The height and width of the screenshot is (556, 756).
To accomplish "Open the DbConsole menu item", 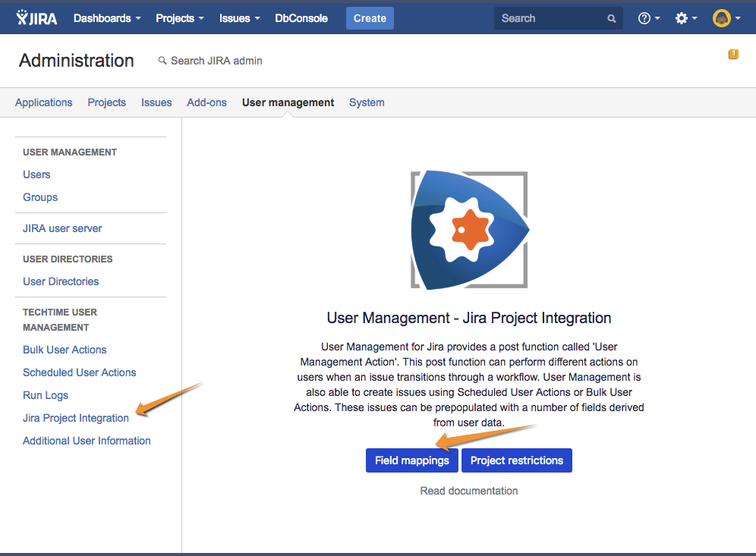I will (x=301, y=18).
